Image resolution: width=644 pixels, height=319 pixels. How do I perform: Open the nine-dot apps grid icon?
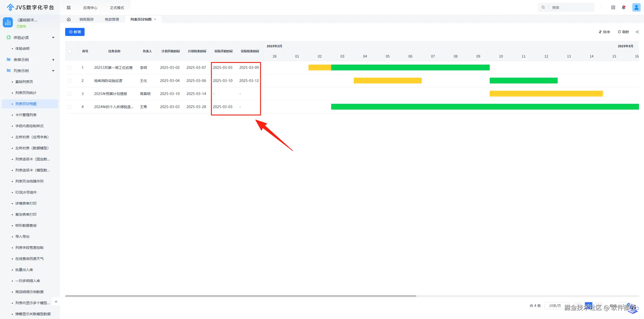click(613, 8)
